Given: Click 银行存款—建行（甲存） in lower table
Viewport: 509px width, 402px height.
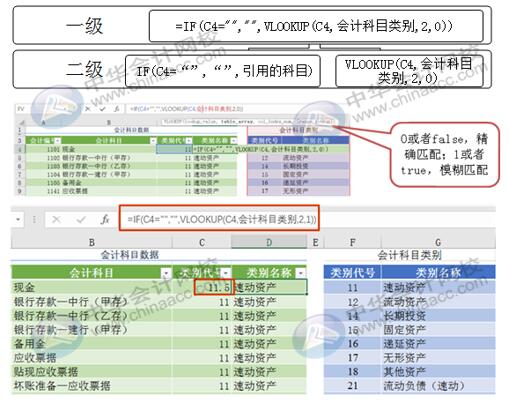Looking at the screenshot, I should coord(92,330).
